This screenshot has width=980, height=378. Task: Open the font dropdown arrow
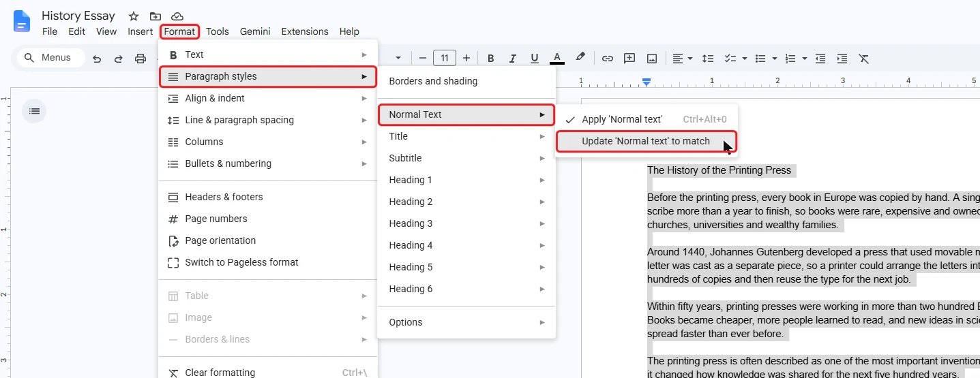pyautogui.click(x=398, y=59)
